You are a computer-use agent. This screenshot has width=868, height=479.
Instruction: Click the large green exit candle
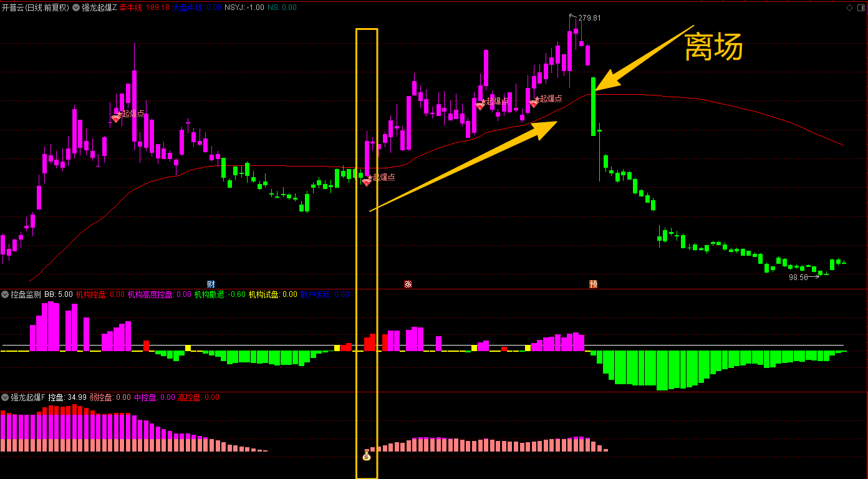coord(594,106)
